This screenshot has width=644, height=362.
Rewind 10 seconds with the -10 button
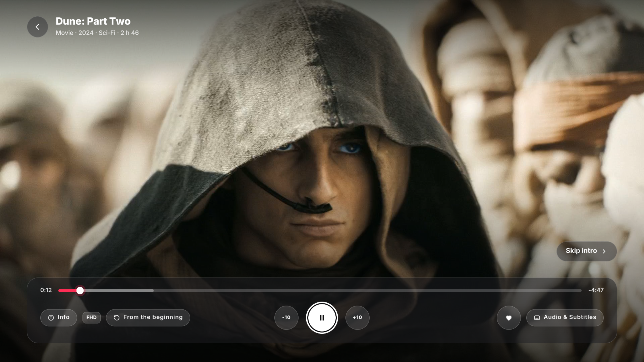click(x=286, y=318)
